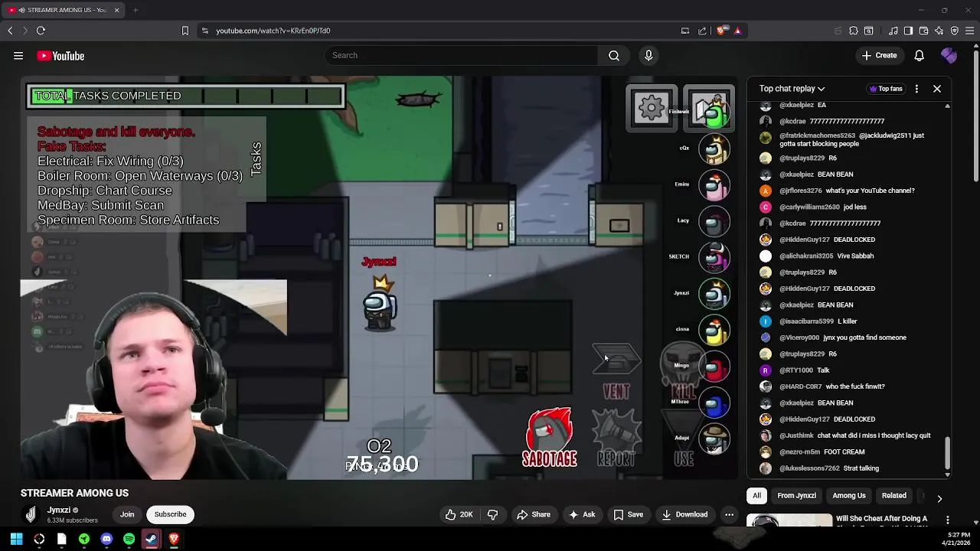Select the All filter chip

[x=756, y=496]
